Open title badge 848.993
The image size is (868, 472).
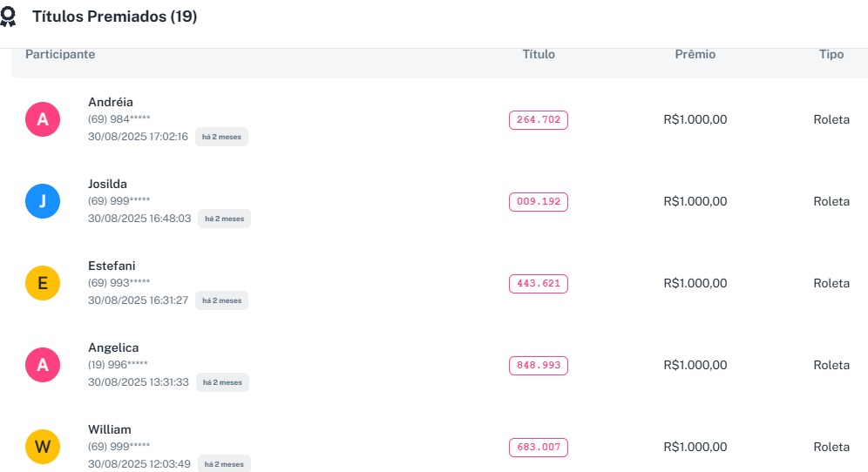(x=538, y=366)
